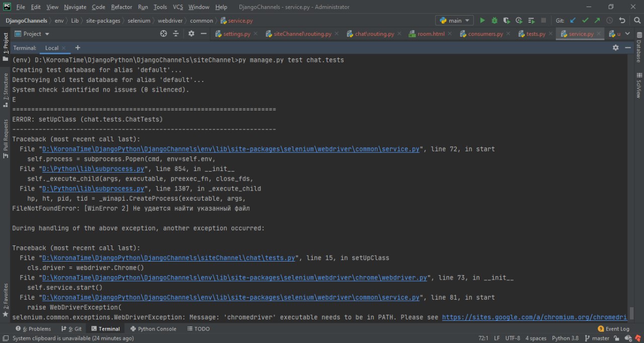Switch to consumers.py editor tab

tap(486, 34)
